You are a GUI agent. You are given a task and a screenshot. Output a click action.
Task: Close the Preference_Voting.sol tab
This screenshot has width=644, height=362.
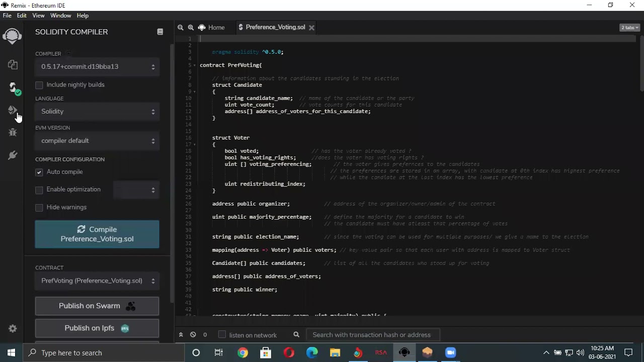point(311,28)
